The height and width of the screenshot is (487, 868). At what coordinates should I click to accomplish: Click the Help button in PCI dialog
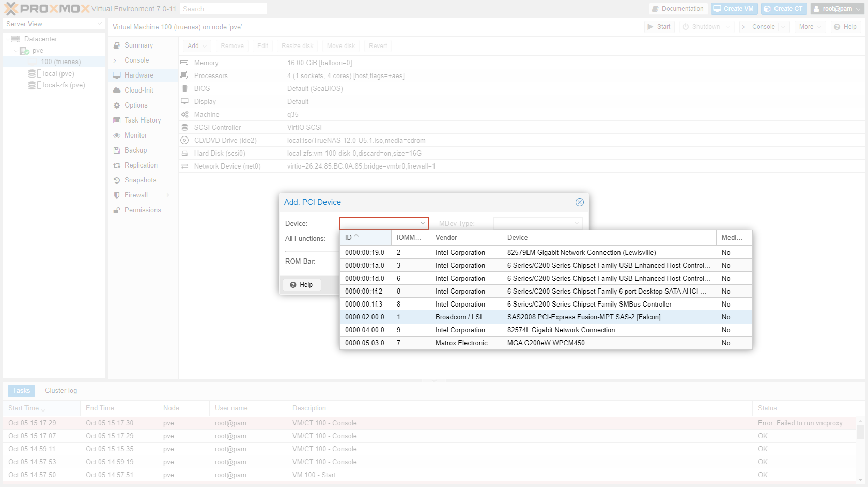point(302,285)
